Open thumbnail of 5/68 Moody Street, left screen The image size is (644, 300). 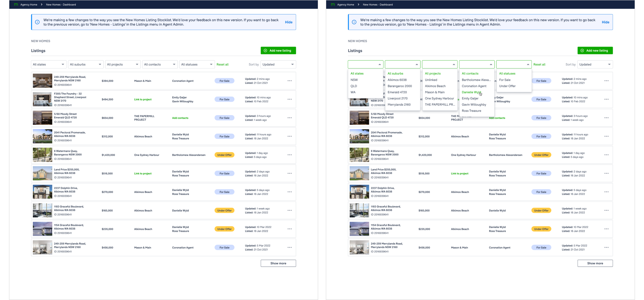[x=43, y=118]
